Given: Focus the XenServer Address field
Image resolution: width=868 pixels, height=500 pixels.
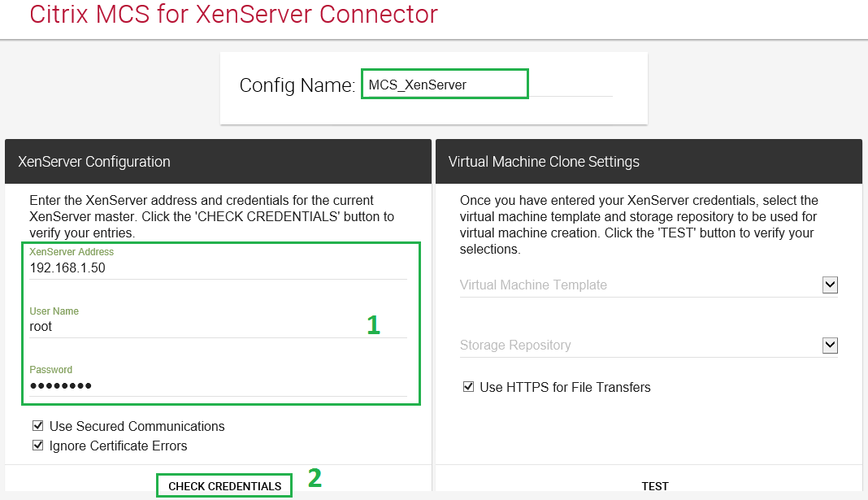Looking at the screenshot, I should pos(218,267).
